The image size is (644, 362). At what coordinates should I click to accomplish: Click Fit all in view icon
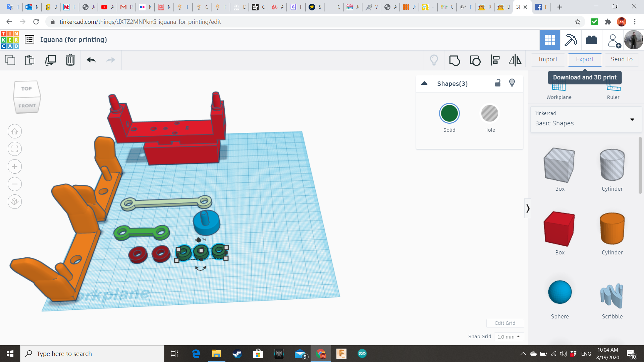point(15,149)
